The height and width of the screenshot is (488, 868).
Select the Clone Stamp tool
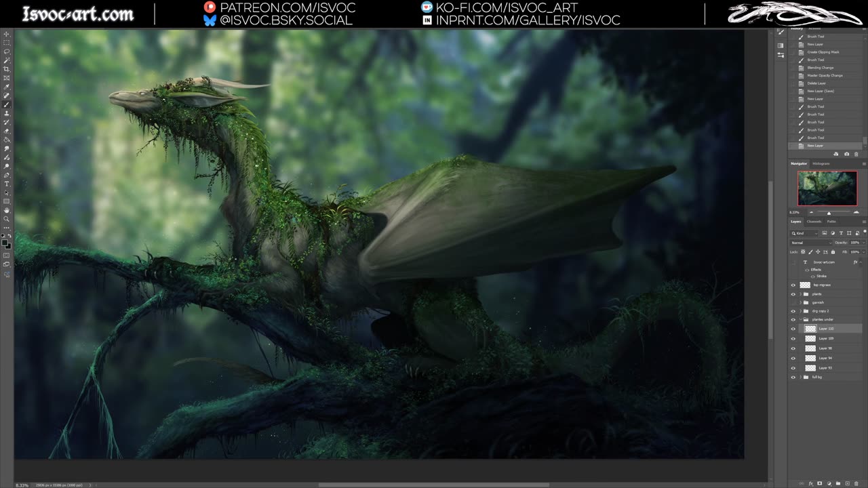tap(6, 113)
